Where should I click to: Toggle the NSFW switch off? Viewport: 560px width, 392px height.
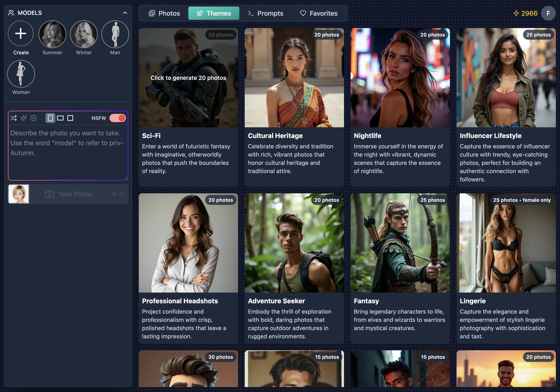[117, 118]
